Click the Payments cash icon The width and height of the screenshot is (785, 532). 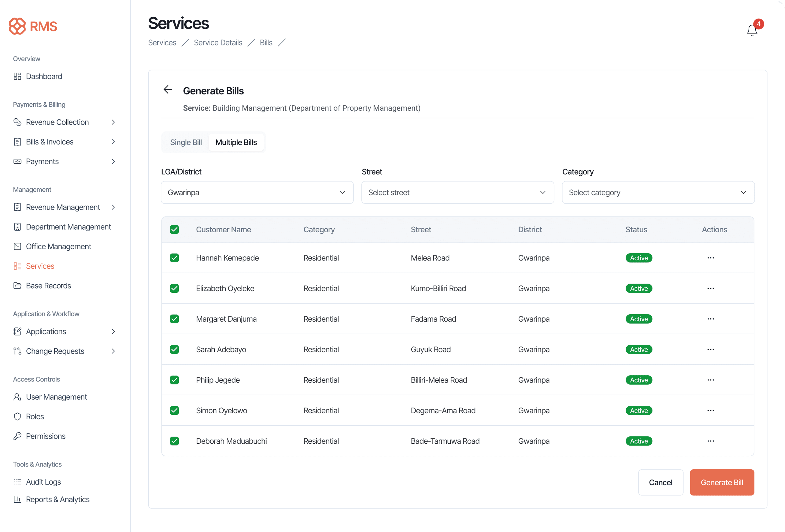pyautogui.click(x=17, y=162)
